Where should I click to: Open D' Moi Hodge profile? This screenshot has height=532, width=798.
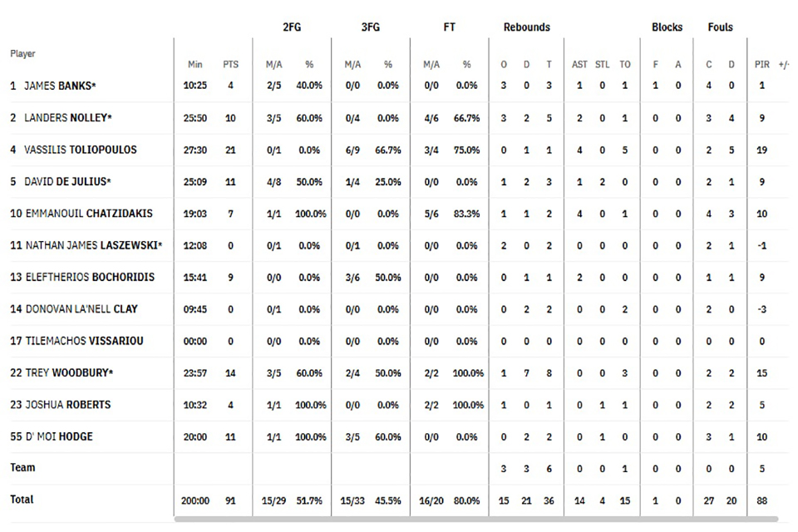[x=59, y=436]
